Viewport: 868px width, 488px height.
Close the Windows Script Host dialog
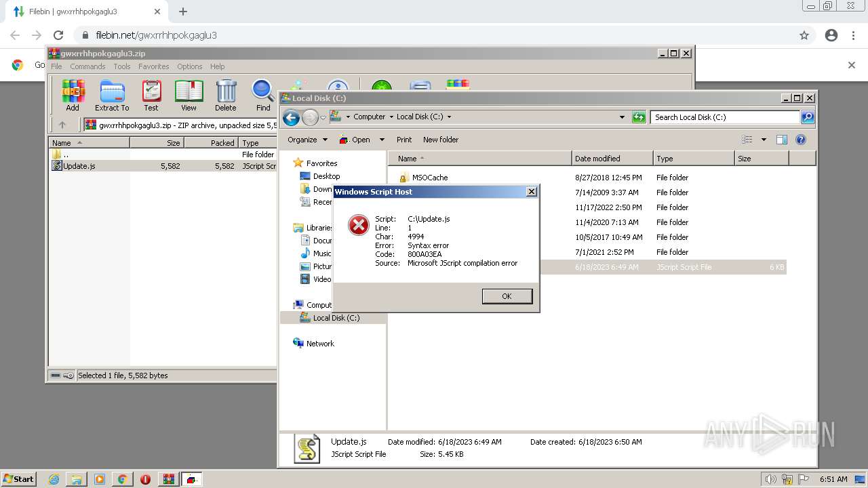(x=532, y=192)
